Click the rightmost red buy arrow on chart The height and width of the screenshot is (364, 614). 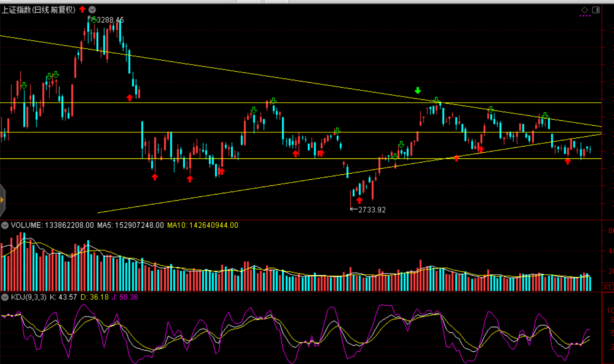click(567, 161)
